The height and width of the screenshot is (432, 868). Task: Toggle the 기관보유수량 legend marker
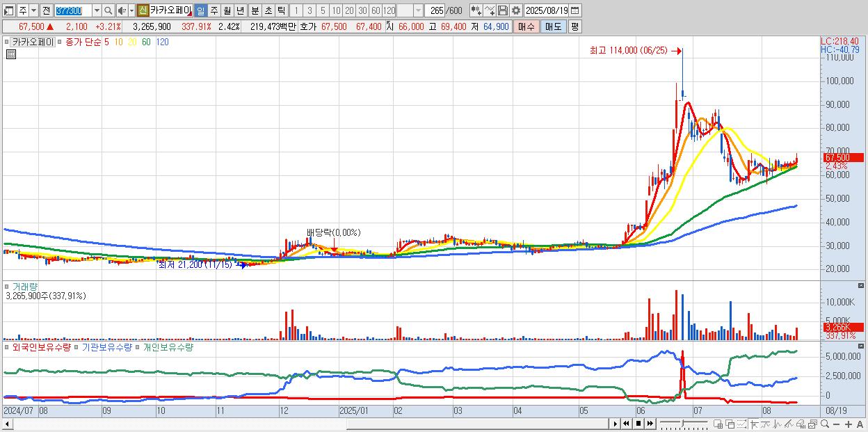tap(77, 346)
